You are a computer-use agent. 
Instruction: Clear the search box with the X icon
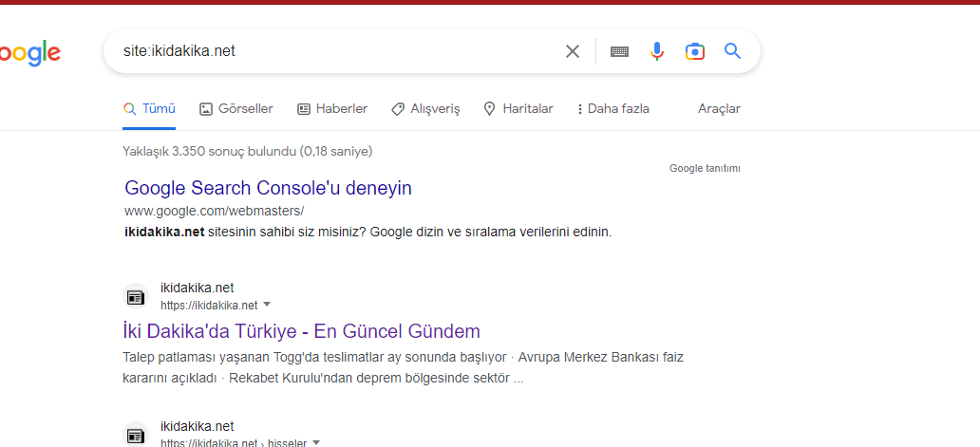(x=573, y=51)
